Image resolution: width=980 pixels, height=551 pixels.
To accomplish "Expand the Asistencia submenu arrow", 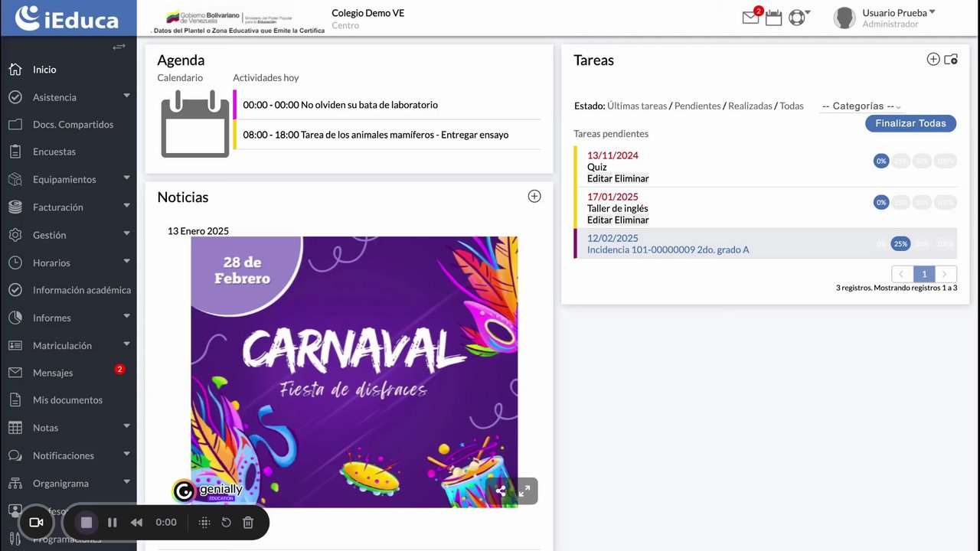I will 126,96.
